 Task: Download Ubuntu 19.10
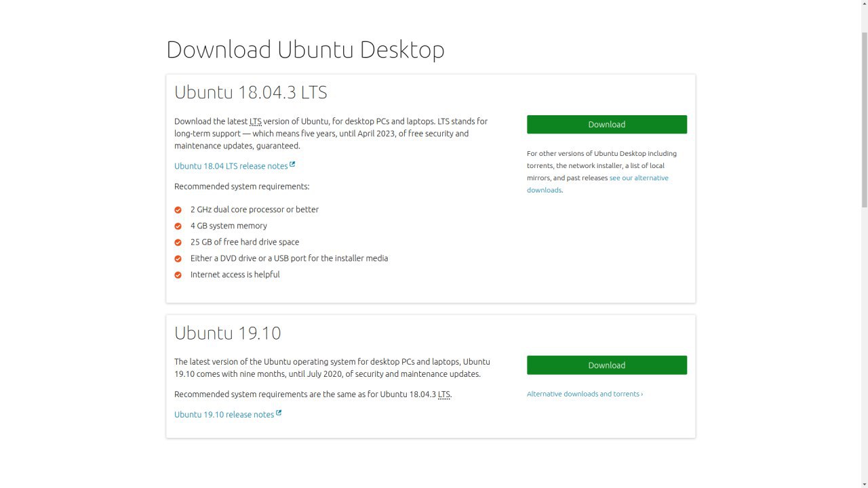(x=607, y=365)
